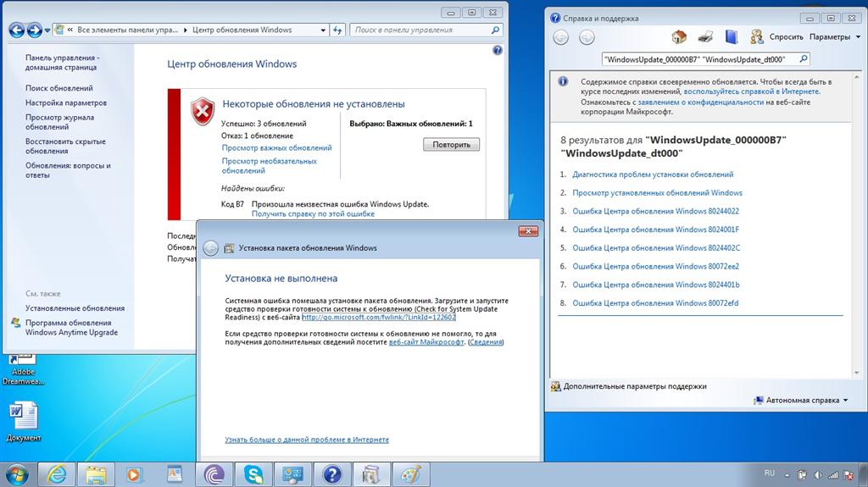Open Диагностика проблем установки обновлений result
This screenshot has width=868, height=487.
pyautogui.click(x=653, y=174)
